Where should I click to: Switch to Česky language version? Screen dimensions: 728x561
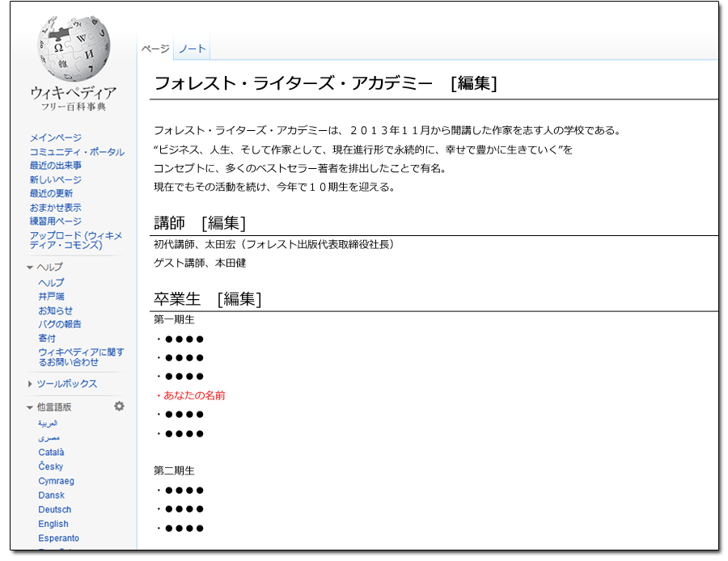[x=51, y=466]
